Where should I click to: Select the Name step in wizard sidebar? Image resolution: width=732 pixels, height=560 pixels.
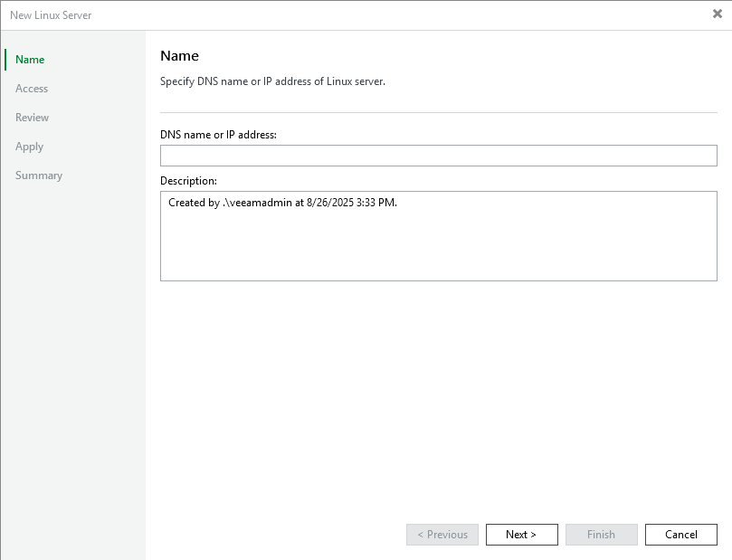point(30,60)
